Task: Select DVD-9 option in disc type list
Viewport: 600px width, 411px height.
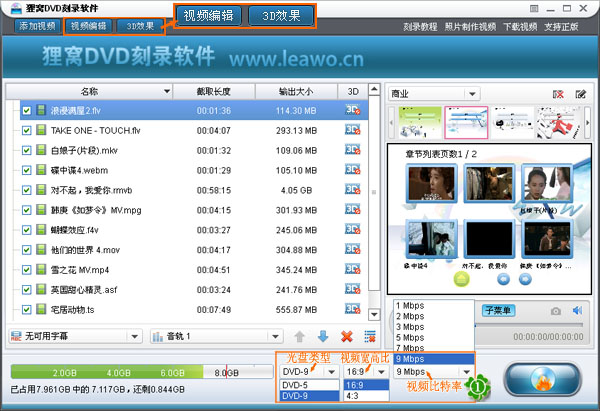Action: pos(310,396)
